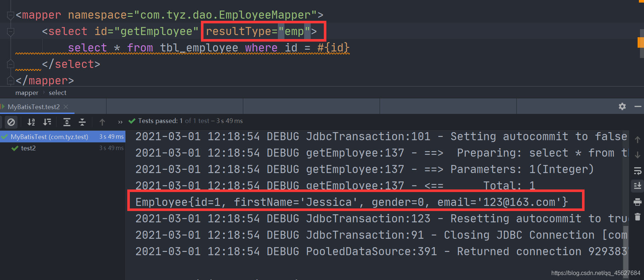Print the console output
This screenshot has width=644, height=280.
pos(637,202)
